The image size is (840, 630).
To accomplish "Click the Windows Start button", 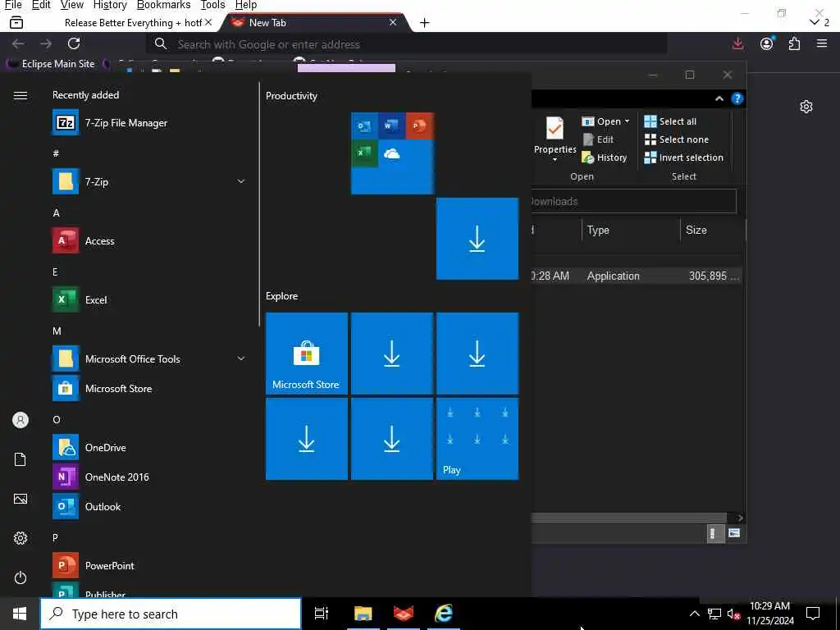I will 20,614.
